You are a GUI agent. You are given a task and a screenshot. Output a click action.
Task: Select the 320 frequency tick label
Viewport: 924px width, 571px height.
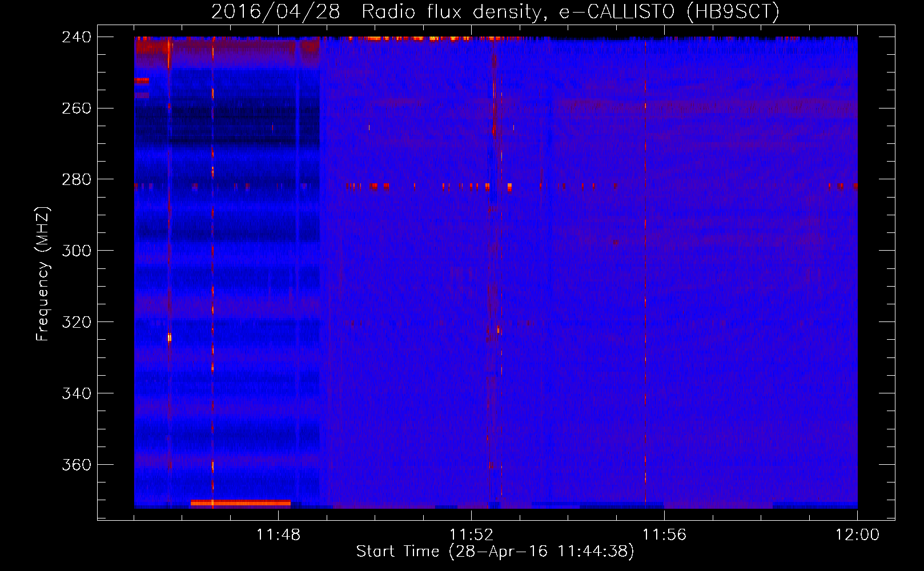click(77, 323)
